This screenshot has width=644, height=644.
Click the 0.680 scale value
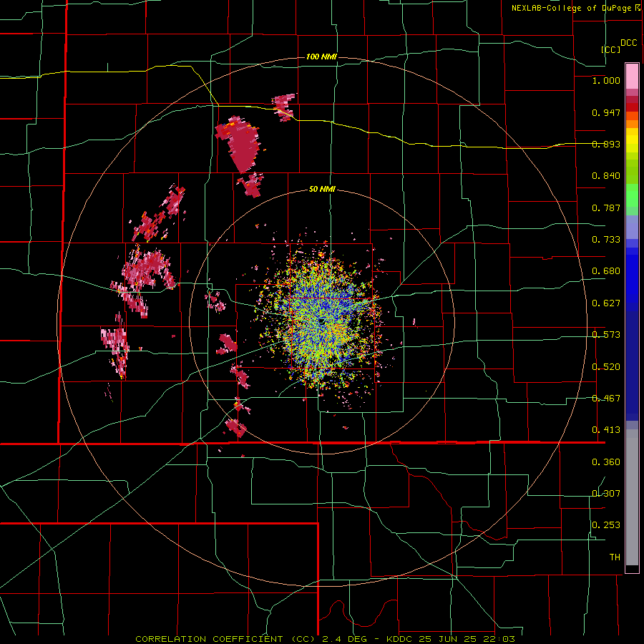click(606, 271)
